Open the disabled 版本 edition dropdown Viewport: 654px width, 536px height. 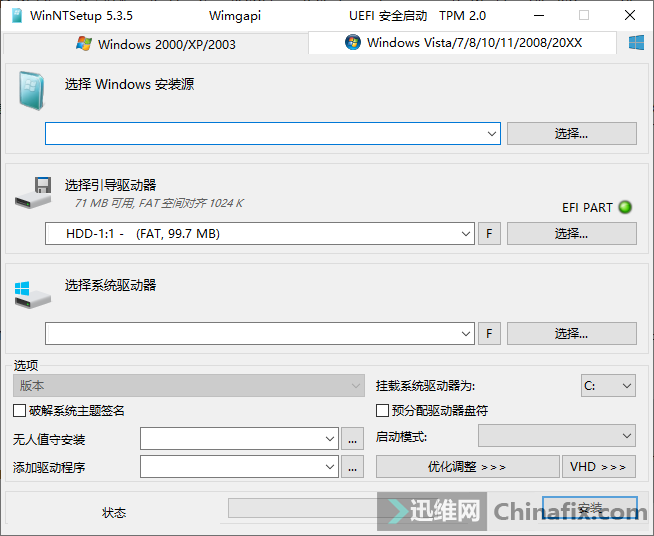pyautogui.click(x=189, y=385)
